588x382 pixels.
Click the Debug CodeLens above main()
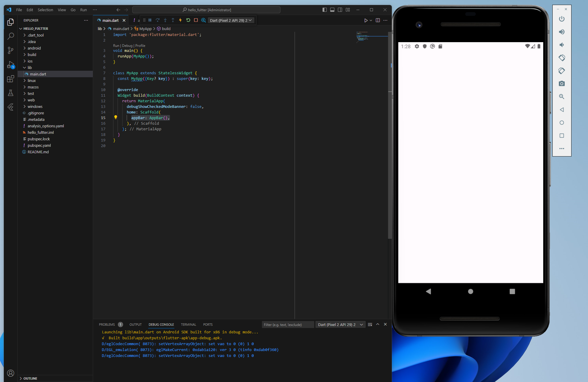(x=127, y=46)
